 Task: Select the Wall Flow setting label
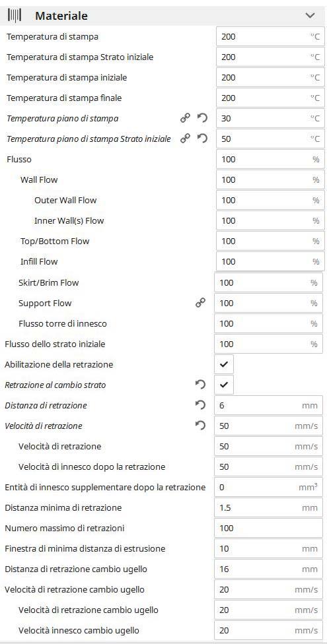[39, 179]
